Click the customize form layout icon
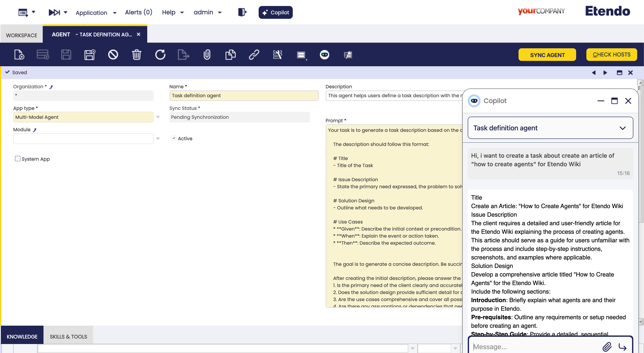This screenshot has height=353, width=644. coord(277,54)
